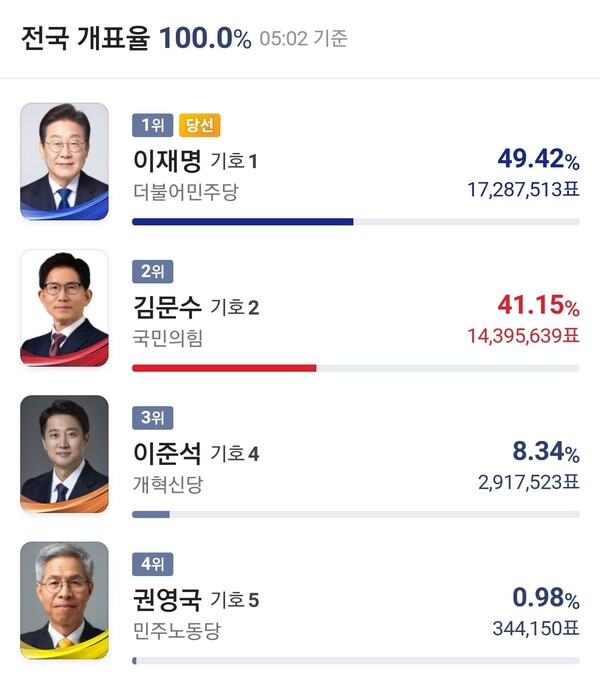Click 더불어민주당 party label
The image size is (600, 677).
point(186,191)
